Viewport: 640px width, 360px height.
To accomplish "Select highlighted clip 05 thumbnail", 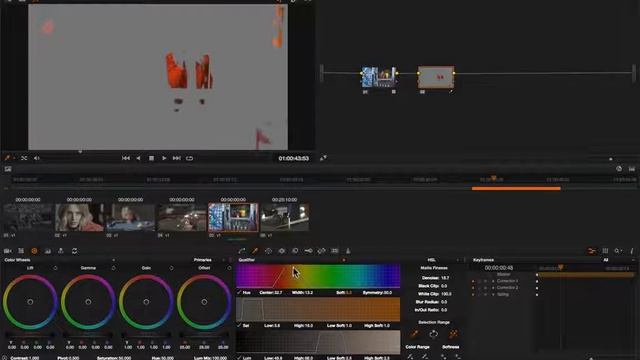I will [233, 218].
